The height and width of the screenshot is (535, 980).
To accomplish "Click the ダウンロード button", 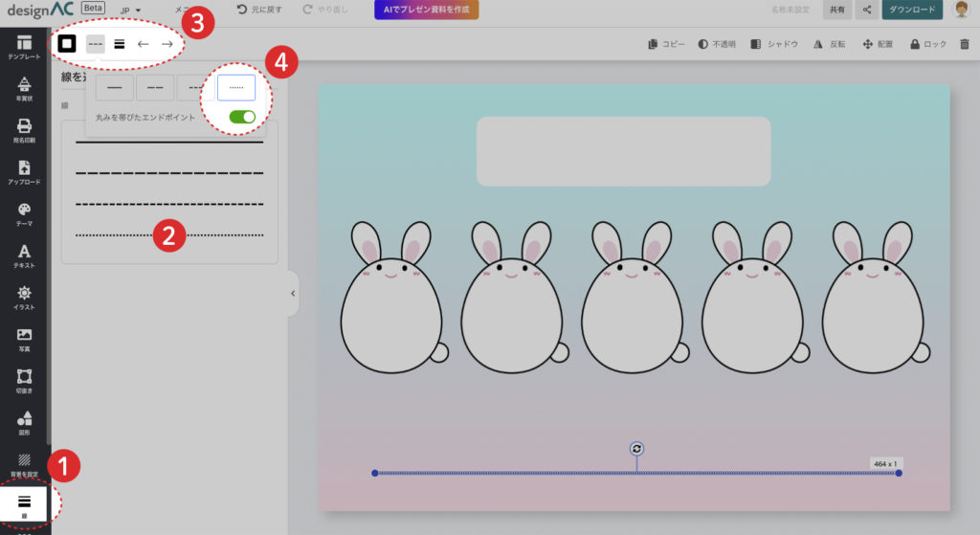I will (911, 11).
